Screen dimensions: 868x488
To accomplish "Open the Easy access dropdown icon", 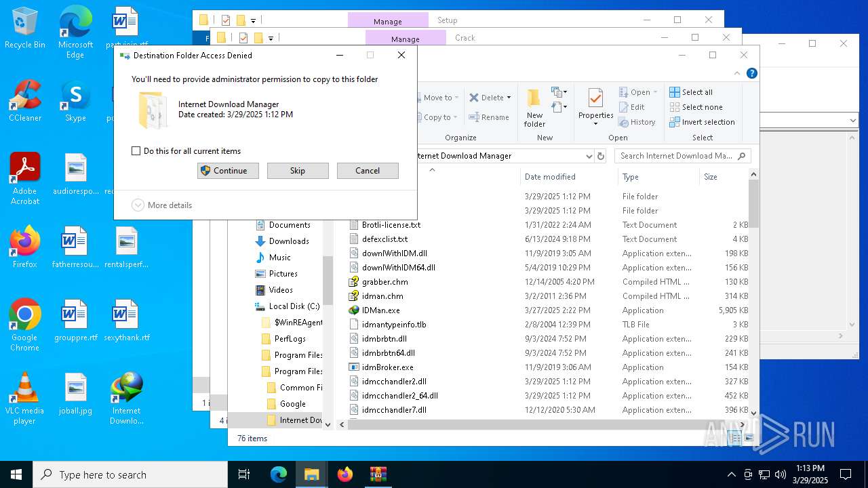I will point(559,107).
